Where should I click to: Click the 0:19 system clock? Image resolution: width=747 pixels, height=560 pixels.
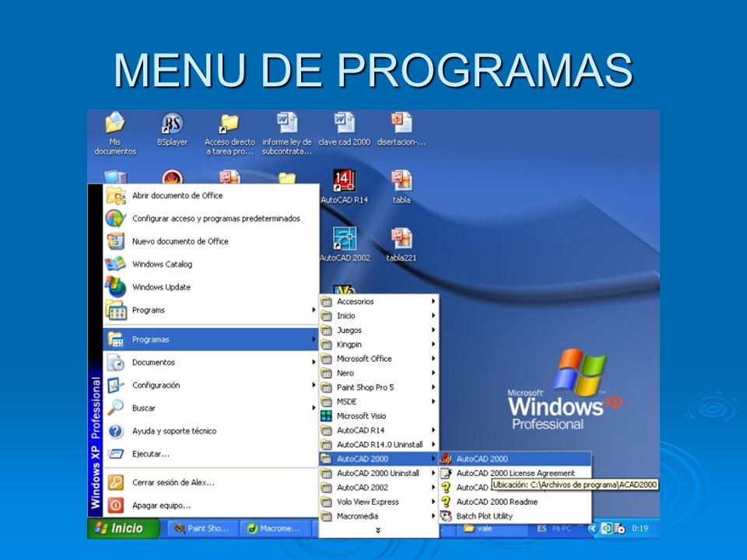(x=640, y=529)
